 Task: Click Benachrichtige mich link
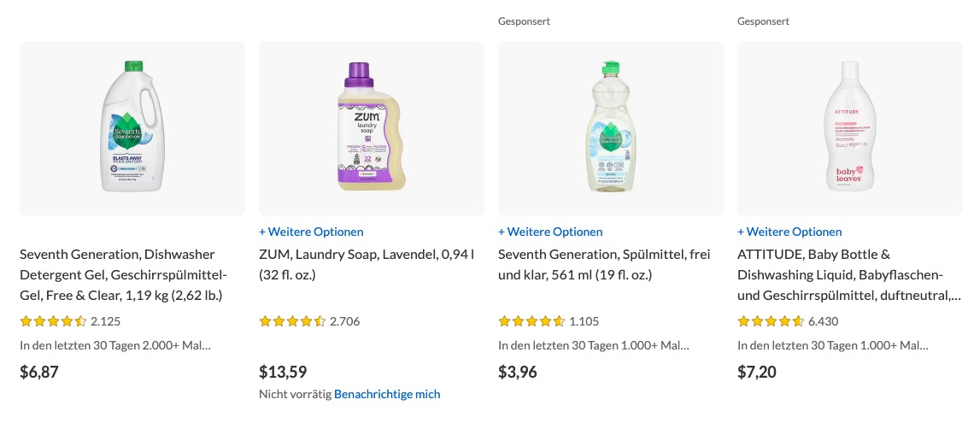pyautogui.click(x=387, y=394)
